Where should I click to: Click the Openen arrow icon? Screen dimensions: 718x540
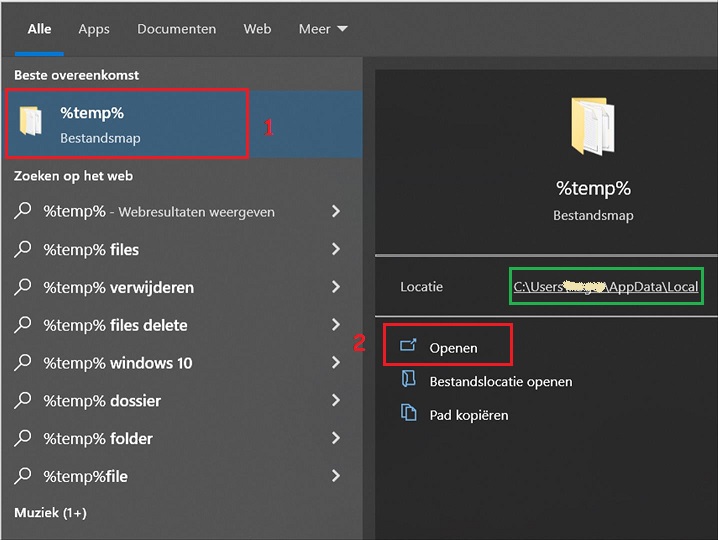(408, 346)
